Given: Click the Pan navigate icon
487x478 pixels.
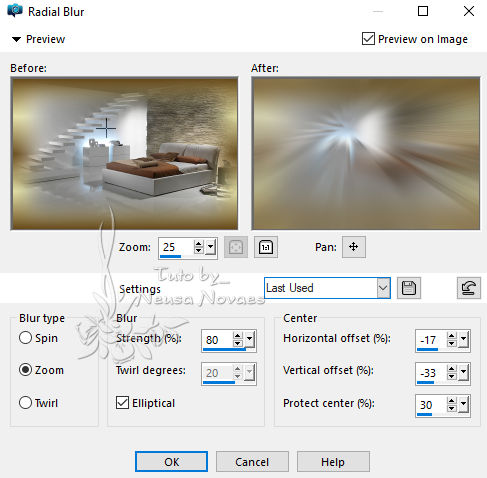Looking at the screenshot, I should click(x=354, y=247).
